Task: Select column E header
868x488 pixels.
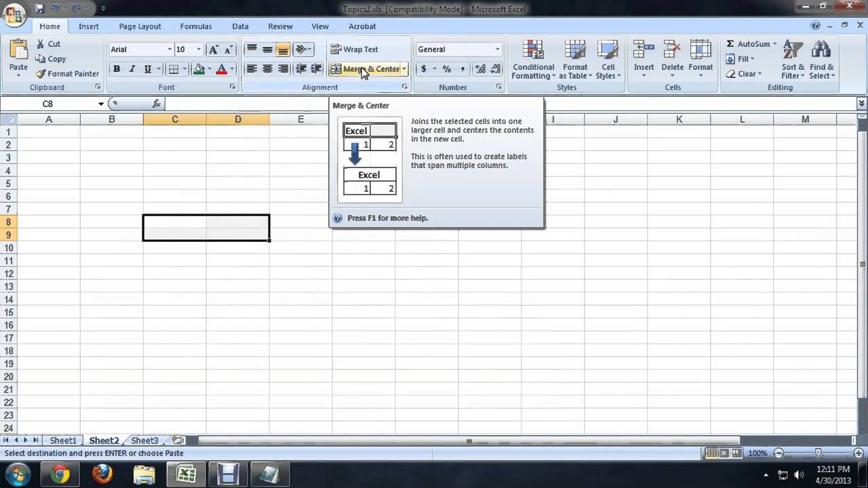Action: [300, 119]
